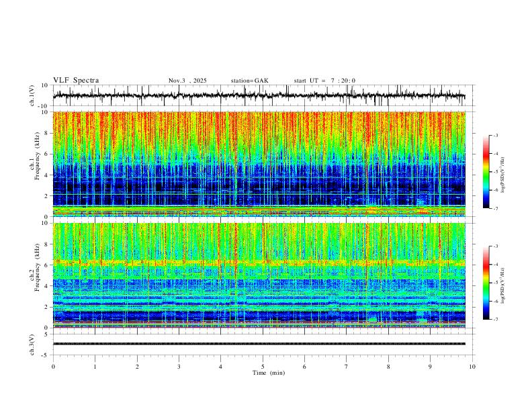Image resolution: width=532 pixels, height=411 pixels.
Task: Click the ch.2 'Frequency (kHz)' axis label
Action: (x=37, y=267)
